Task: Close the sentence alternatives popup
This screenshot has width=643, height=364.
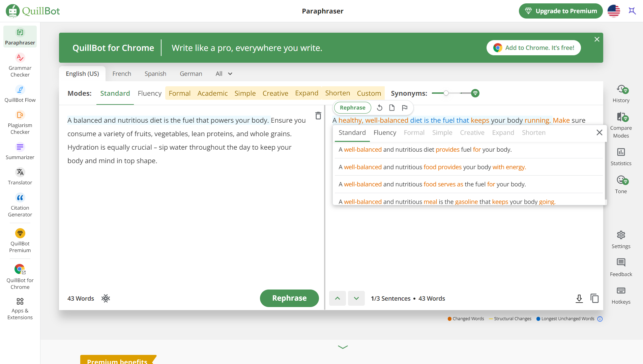Action: pyautogui.click(x=599, y=132)
